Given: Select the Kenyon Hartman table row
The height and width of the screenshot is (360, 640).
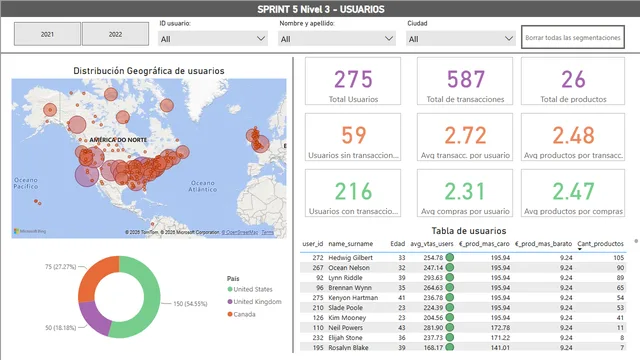Looking at the screenshot, I should 463,298.
